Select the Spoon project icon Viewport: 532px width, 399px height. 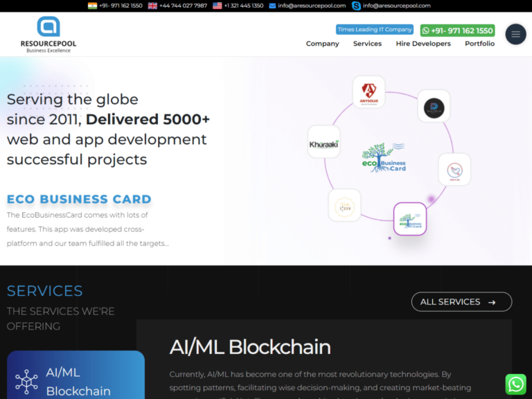click(x=345, y=205)
